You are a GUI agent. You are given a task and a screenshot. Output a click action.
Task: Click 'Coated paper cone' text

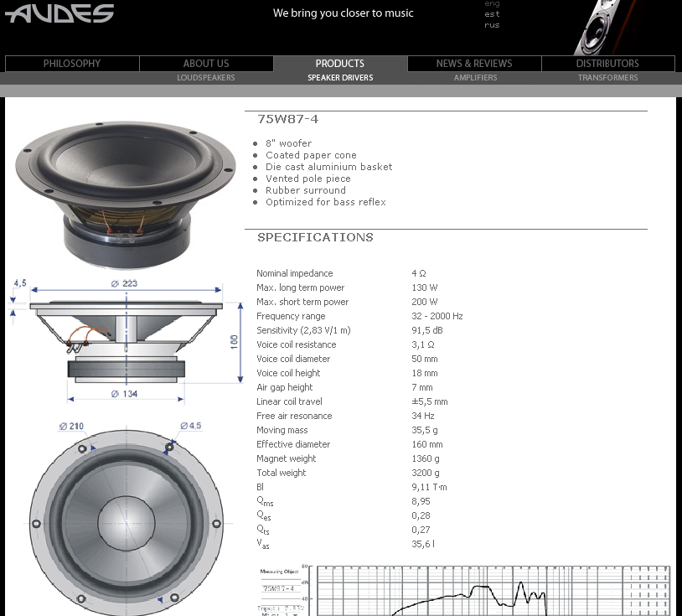311,155
